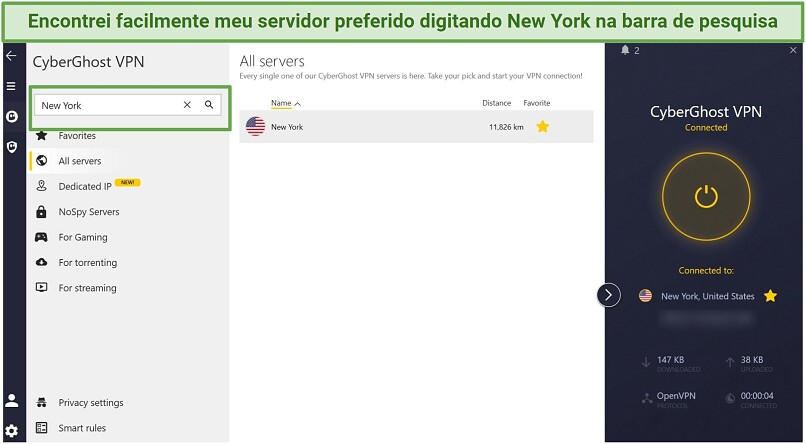Click the 147 KB downloaded stat

(x=670, y=360)
